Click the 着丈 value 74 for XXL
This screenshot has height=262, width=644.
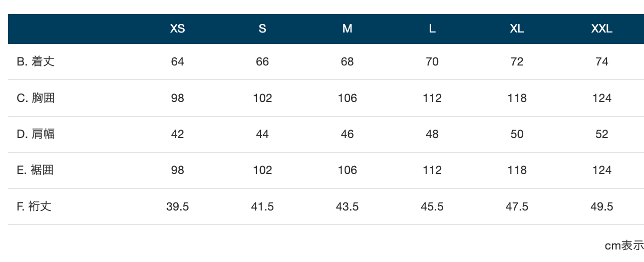tap(602, 61)
